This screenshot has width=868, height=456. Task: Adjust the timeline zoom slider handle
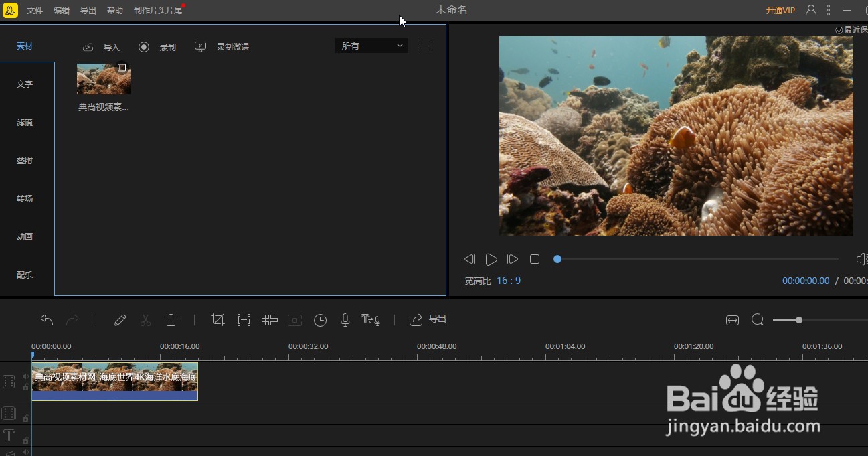pos(798,320)
